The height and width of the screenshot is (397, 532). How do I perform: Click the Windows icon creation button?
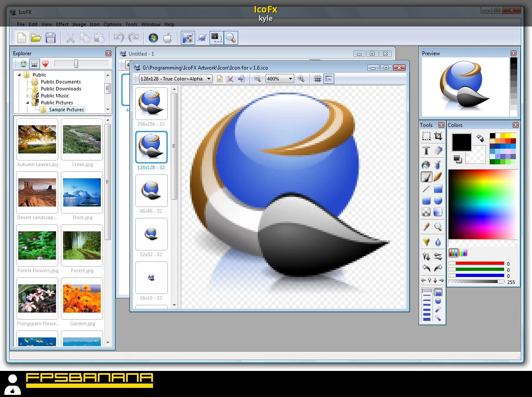[153, 38]
